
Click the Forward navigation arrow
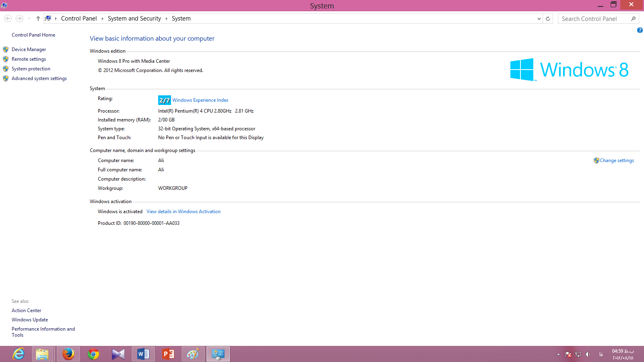click(x=19, y=19)
